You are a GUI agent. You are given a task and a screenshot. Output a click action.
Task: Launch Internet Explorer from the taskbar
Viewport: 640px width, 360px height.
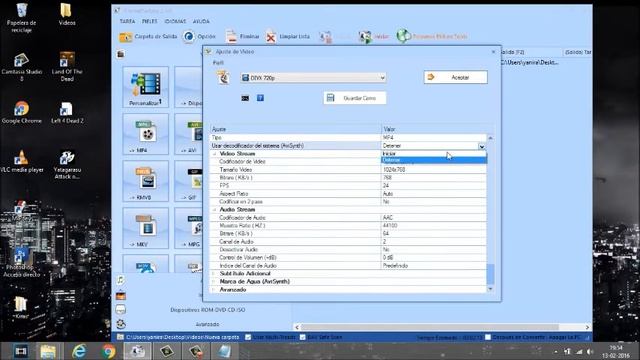click(79, 351)
